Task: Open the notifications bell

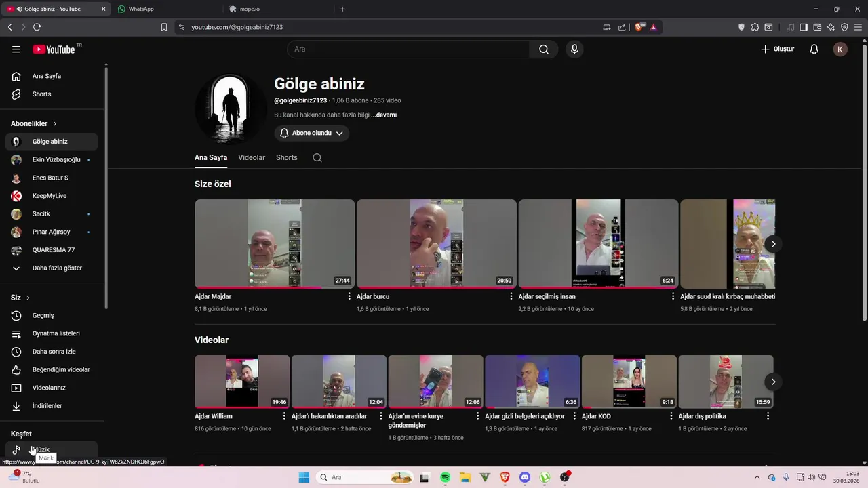Action: coord(814,49)
